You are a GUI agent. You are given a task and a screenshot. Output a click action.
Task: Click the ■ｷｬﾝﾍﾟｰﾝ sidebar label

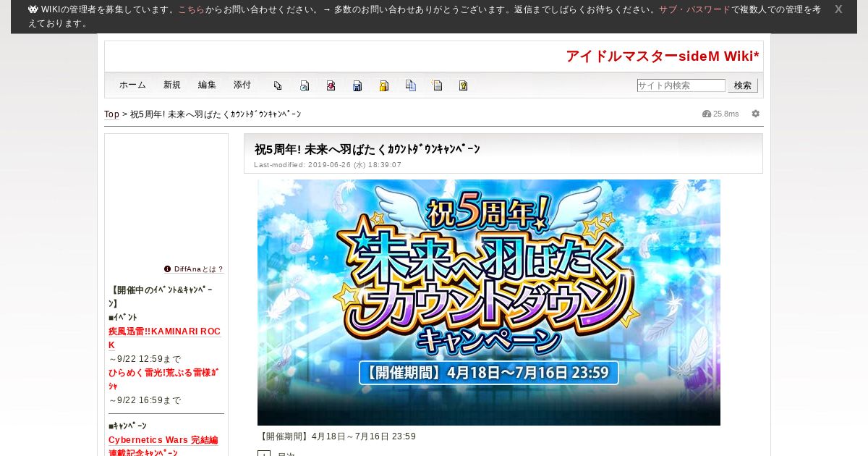click(127, 426)
